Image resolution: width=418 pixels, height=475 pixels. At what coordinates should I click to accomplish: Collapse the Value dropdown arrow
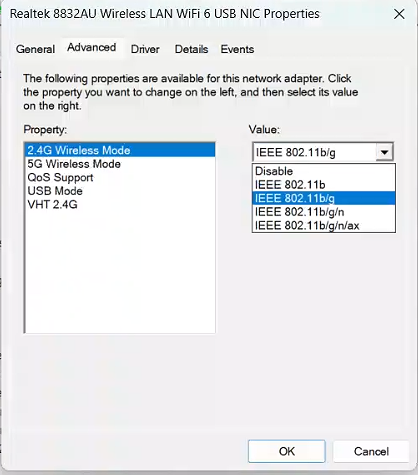[x=384, y=152]
